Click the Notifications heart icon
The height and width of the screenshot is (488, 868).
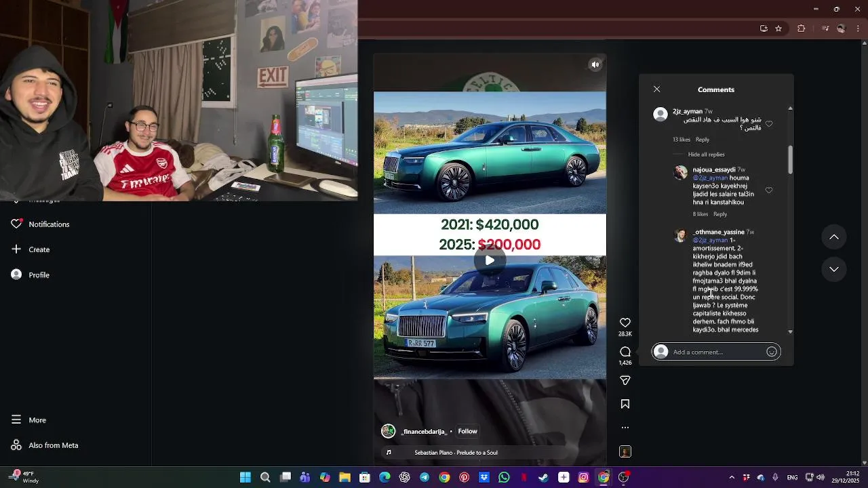tap(16, 224)
